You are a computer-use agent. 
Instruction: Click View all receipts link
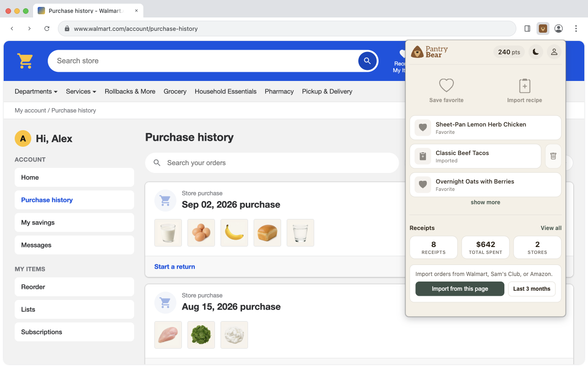point(551,228)
